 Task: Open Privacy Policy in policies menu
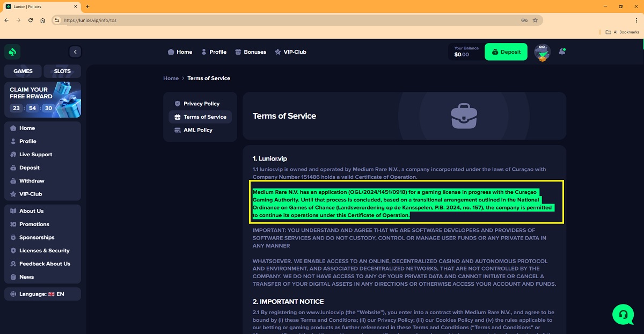click(201, 104)
